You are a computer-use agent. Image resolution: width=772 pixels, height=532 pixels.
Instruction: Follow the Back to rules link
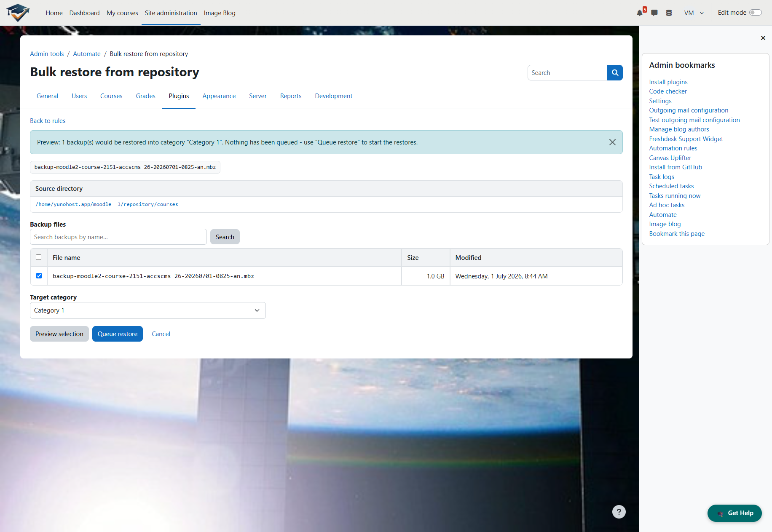click(x=48, y=121)
